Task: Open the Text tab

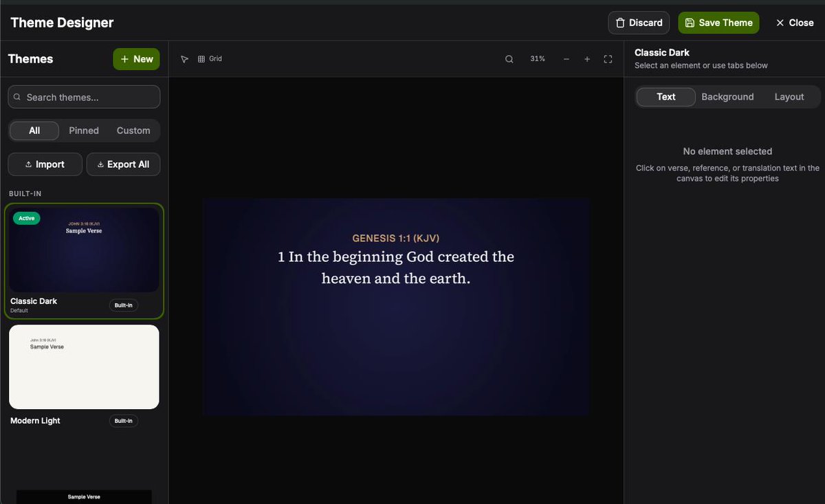Action: click(x=666, y=97)
